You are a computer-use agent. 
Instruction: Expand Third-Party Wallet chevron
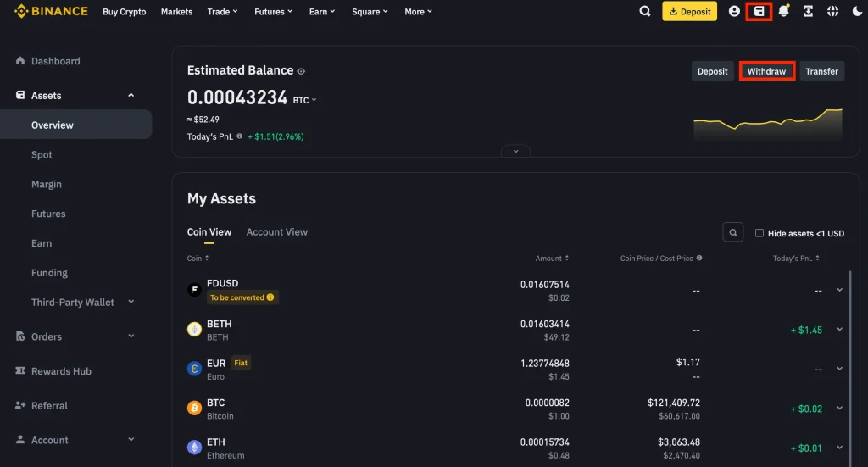[131, 302]
